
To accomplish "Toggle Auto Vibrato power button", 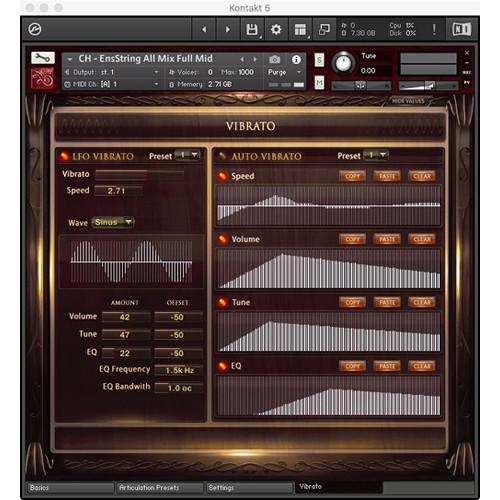I will tap(222, 156).
